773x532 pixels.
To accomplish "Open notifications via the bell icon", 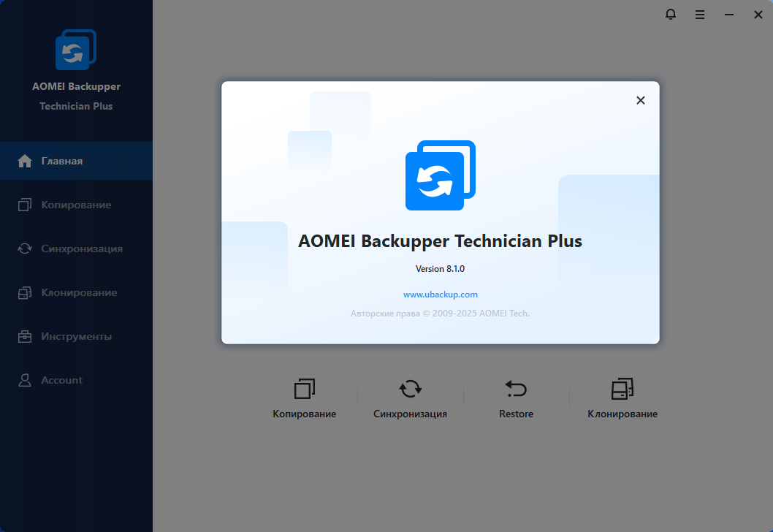I will [671, 15].
